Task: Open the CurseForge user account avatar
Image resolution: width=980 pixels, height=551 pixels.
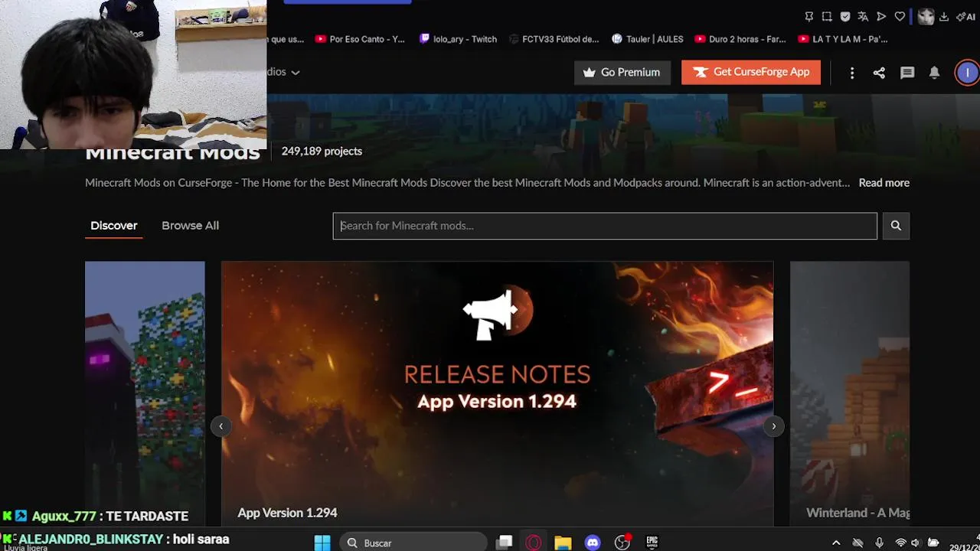Action: (x=967, y=73)
